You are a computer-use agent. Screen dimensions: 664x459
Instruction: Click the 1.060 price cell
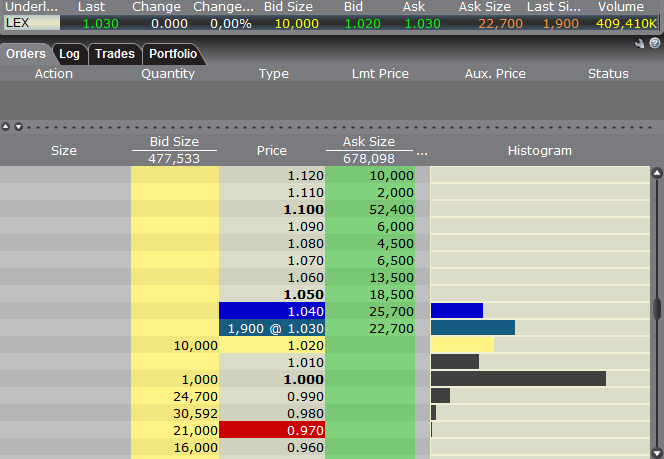tap(272, 277)
